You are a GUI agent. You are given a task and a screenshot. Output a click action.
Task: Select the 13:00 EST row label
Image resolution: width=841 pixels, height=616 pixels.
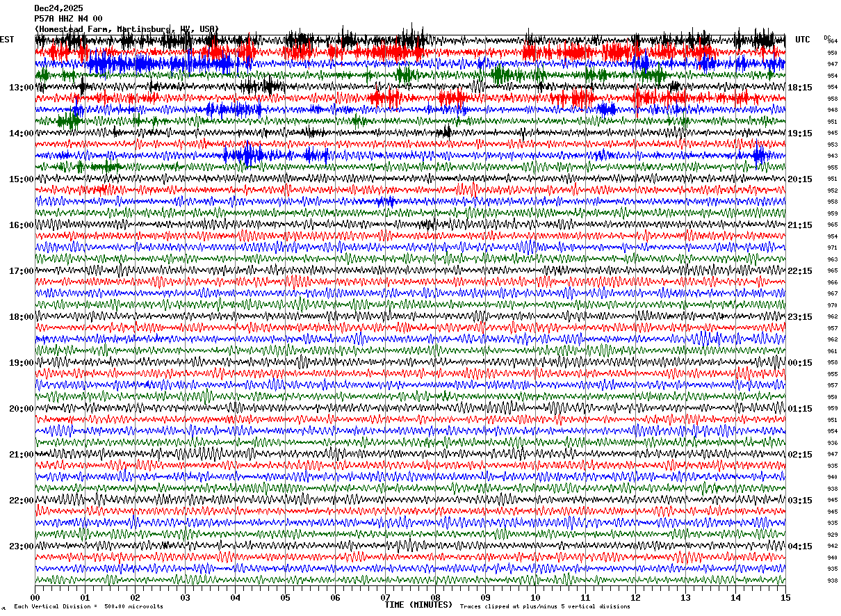click(x=22, y=87)
